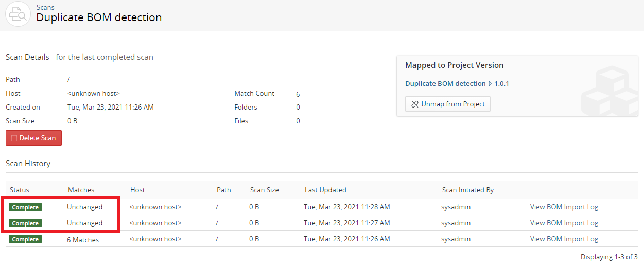Click the scan icon beside the page title

18,14
